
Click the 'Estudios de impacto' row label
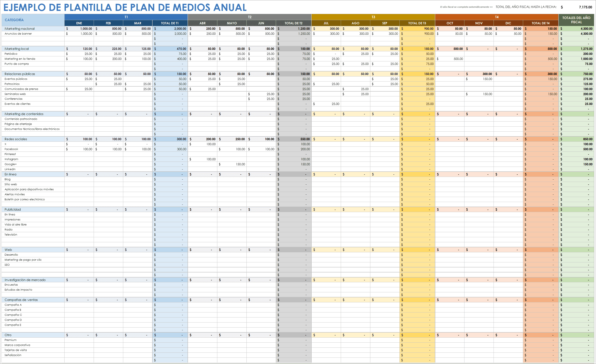click(x=18, y=290)
